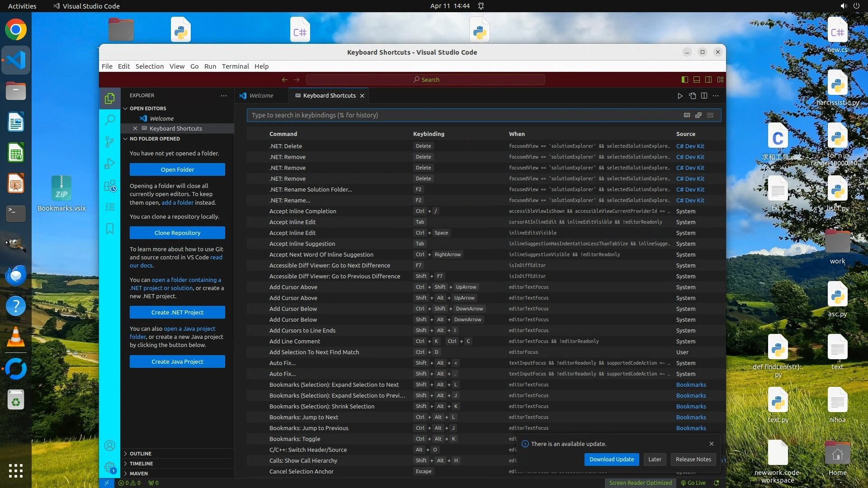
Task: Toggle the Primary Side Bar layout
Action: tap(685, 80)
